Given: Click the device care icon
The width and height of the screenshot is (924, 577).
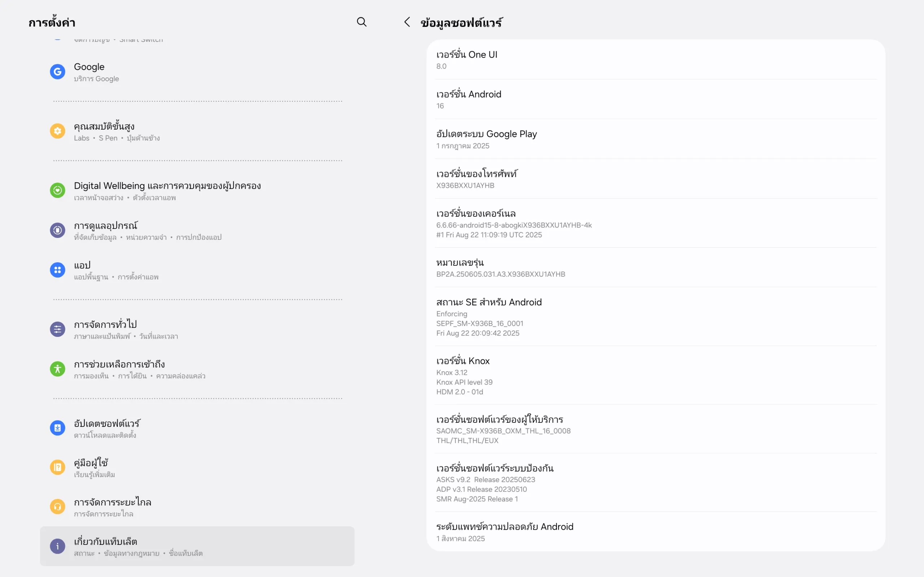Looking at the screenshot, I should (x=58, y=230).
